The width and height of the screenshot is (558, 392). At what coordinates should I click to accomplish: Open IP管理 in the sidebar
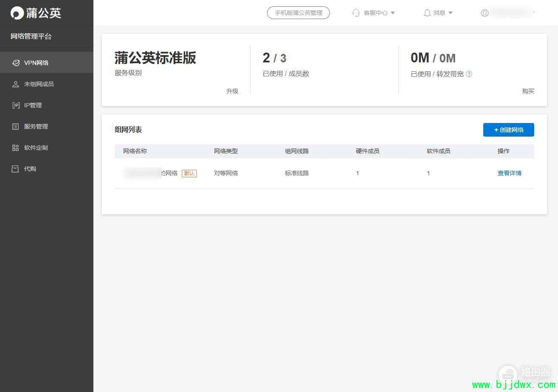pos(47,105)
